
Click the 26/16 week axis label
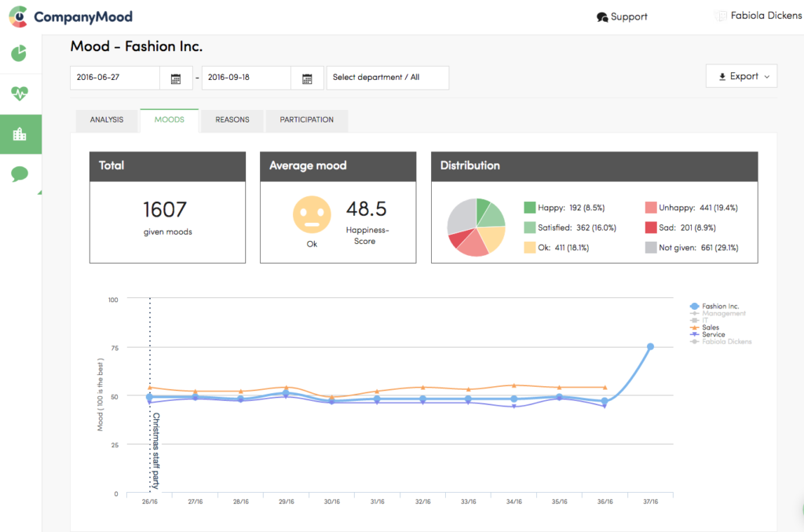pyautogui.click(x=150, y=501)
